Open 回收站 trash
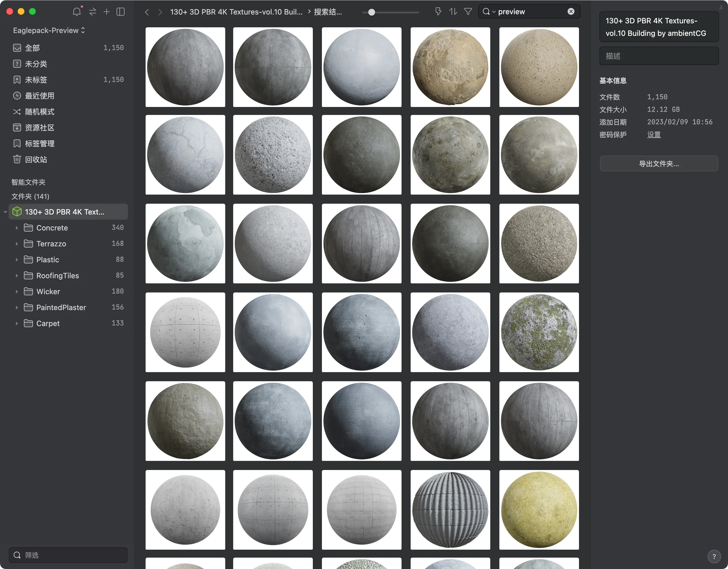 [68, 159]
